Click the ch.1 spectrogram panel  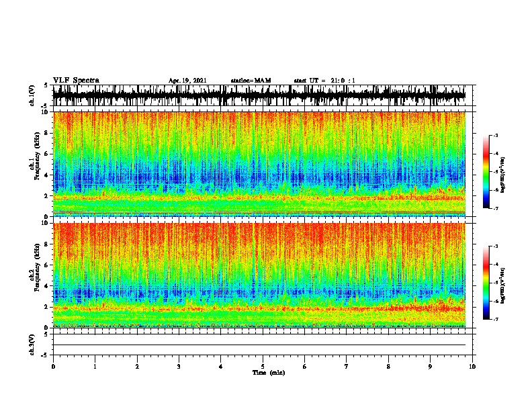263,164
